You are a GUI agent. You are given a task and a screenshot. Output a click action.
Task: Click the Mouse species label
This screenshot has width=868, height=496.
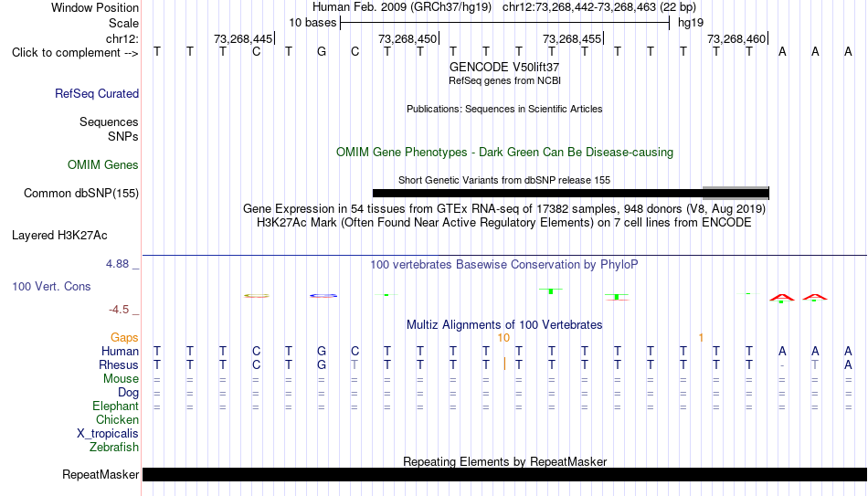coord(121,379)
